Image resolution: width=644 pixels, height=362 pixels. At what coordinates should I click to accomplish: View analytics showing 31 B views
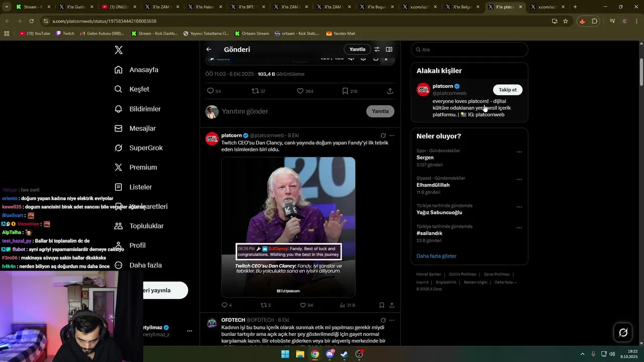(x=347, y=305)
